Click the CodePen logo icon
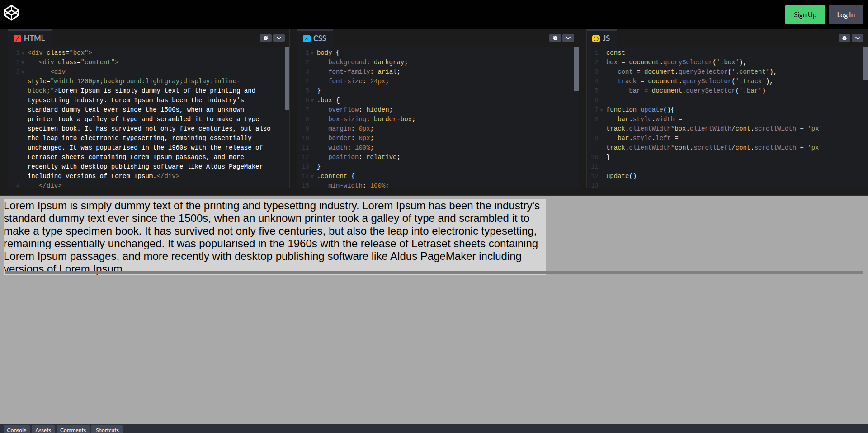 tap(12, 13)
